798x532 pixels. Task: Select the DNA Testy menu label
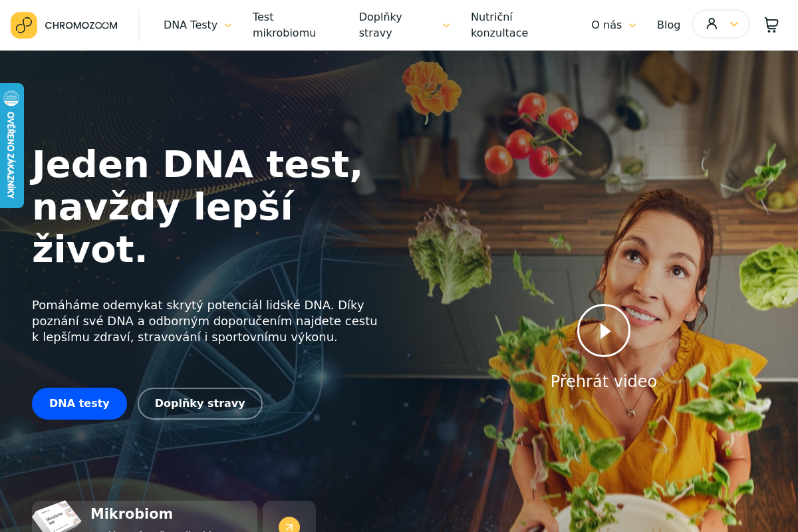click(x=190, y=25)
